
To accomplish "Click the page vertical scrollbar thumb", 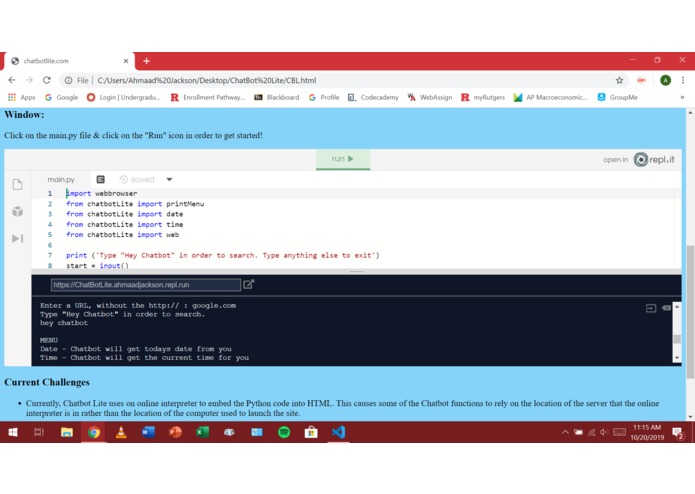I will (690, 311).
